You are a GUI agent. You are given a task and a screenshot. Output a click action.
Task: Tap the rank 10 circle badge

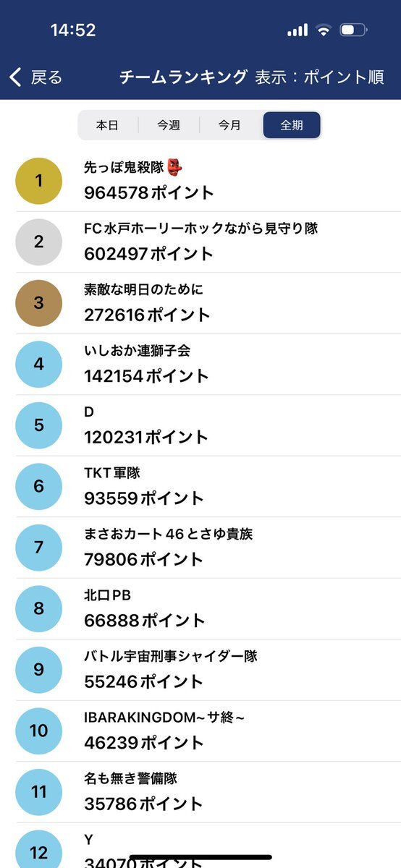pyautogui.click(x=39, y=731)
